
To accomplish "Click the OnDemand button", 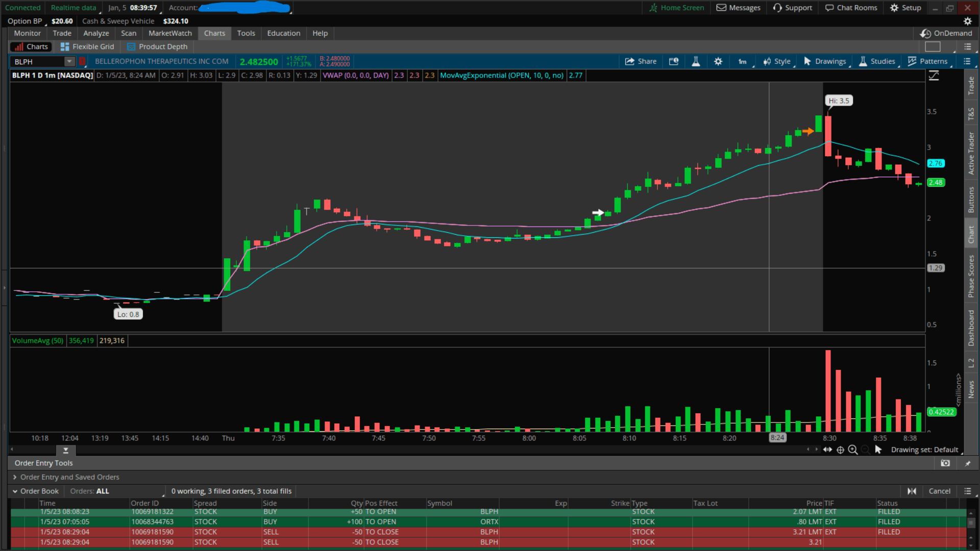I will click(946, 33).
